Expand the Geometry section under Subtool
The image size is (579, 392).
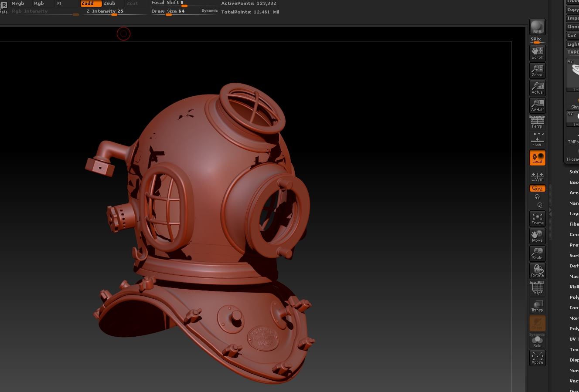(574, 182)
